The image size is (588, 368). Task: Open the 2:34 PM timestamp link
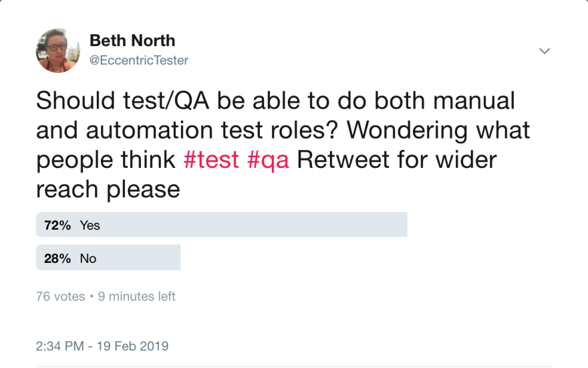[59, 346]
